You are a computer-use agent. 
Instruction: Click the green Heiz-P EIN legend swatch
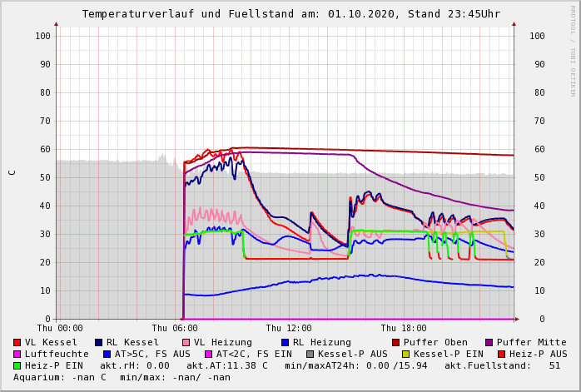tap(17, 365)
